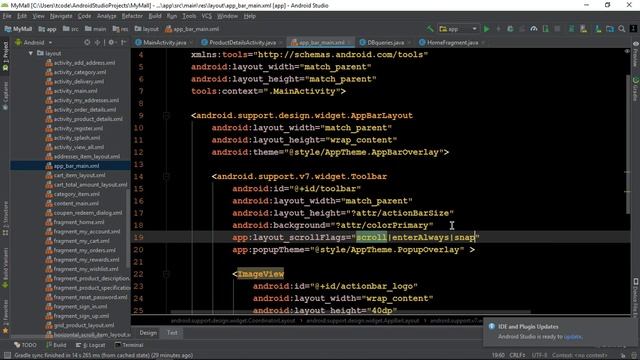Screen dimensions: 640x360
Task: Open the Android view selector dropdown
Action: click(x=33, y=42)
